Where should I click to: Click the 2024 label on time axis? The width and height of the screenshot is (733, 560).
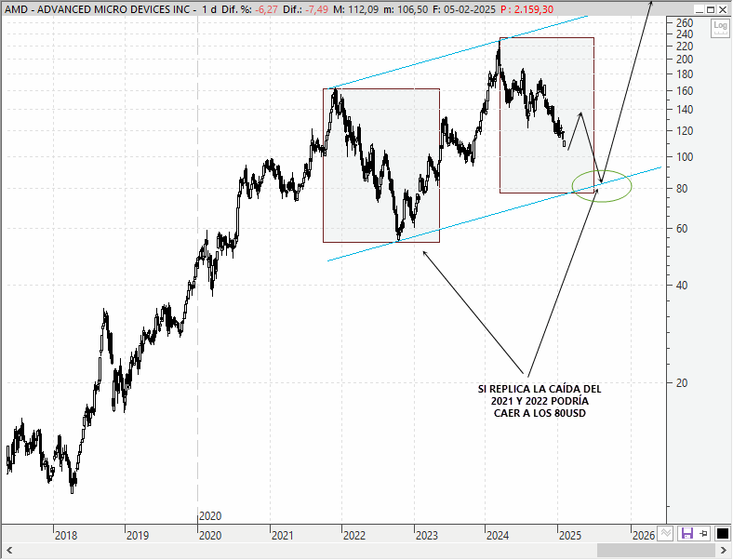(498, 535)
